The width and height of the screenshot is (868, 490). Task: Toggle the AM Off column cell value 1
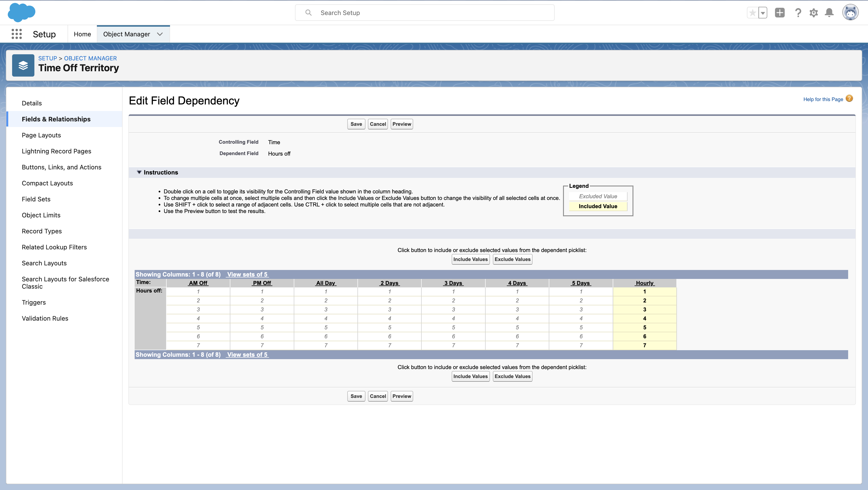coord(198,292)
